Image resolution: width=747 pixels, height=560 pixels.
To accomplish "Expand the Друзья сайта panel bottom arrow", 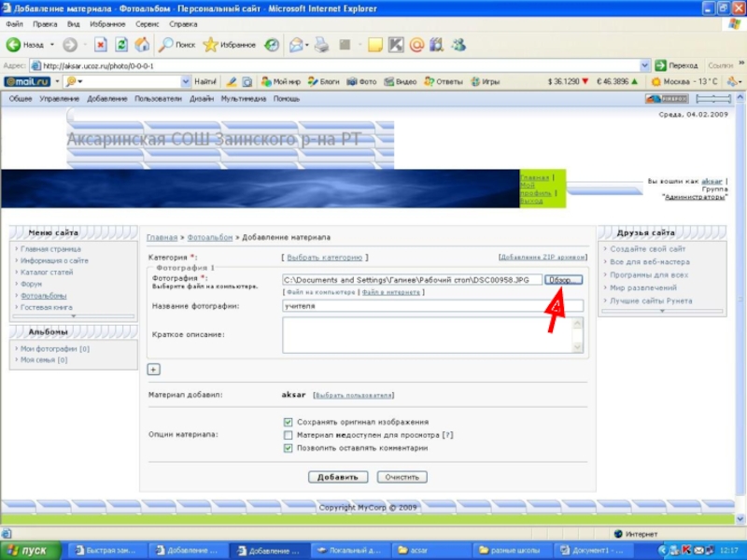I will [x=662, y=311].
